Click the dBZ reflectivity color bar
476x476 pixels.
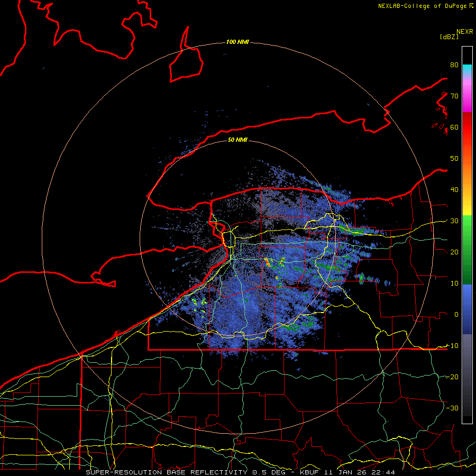click(x=467, y=235)
